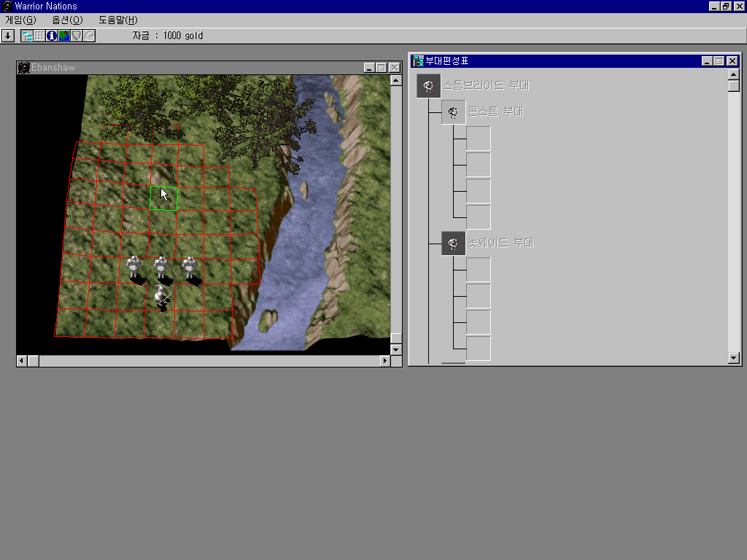Open the 옵션(O) menu
Viewport: 747px width, 560px height.
click(x=67, y=20)
